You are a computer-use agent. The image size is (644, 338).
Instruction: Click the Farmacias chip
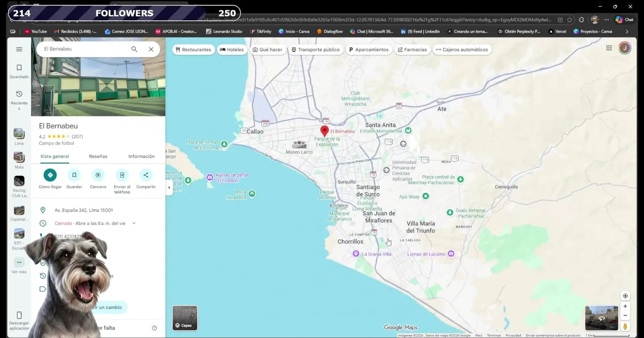pyautogui.click(x=412, y=49)
